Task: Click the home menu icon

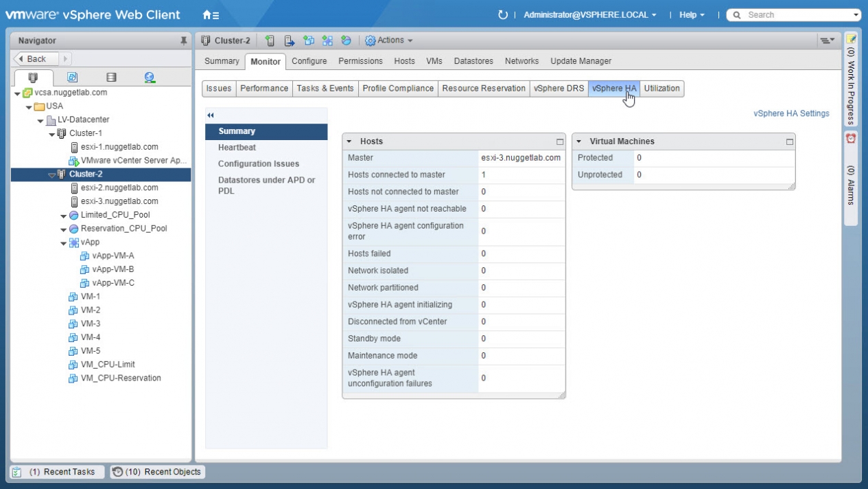Action: click(211, 14)
